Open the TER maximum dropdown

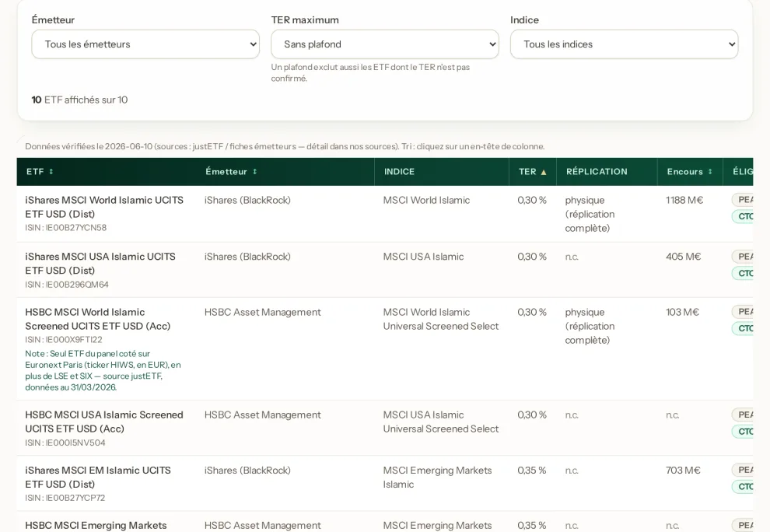384,44
